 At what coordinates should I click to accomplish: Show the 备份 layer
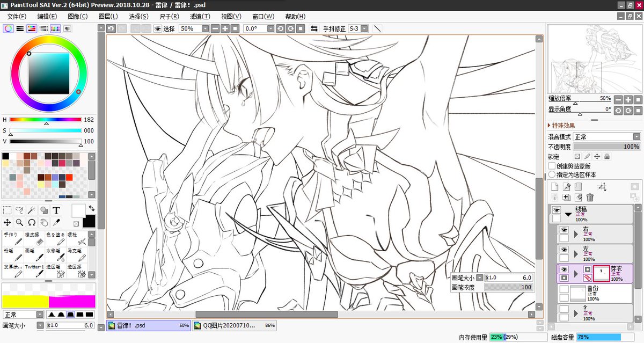tap(563, 289)
